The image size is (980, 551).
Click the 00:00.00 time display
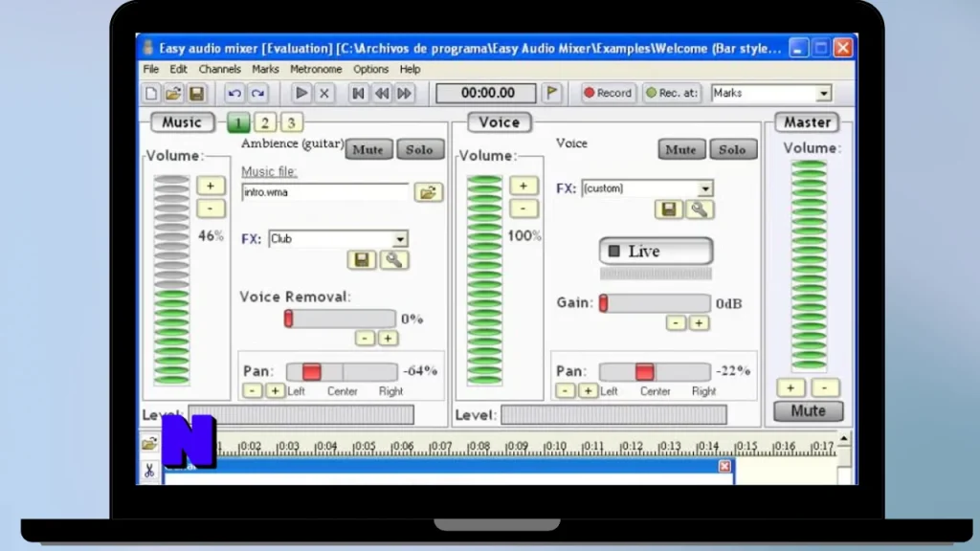tap(486, 93)
